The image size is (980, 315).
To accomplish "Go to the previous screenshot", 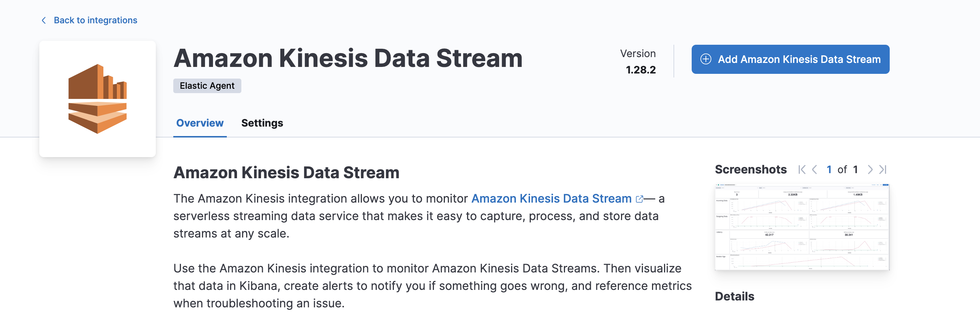I will [814, 170].
